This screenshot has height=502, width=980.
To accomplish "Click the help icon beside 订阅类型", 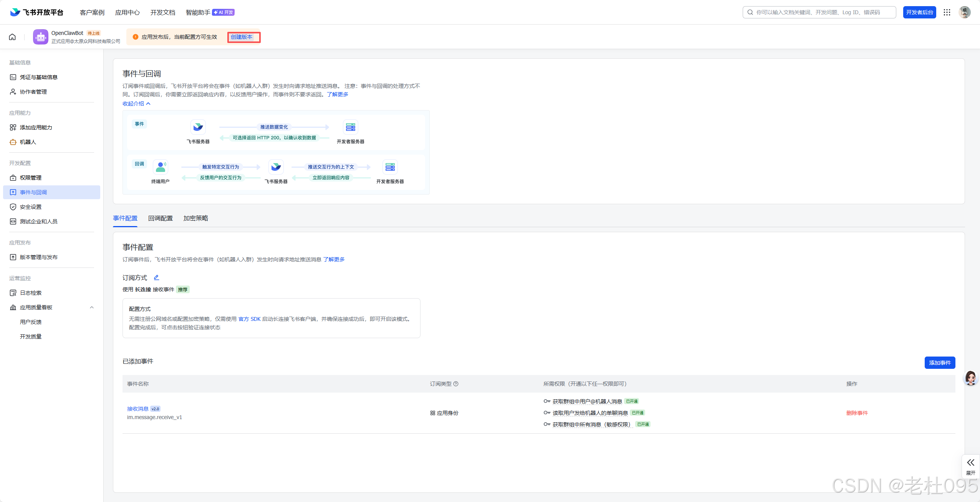I will coord(456,384).
